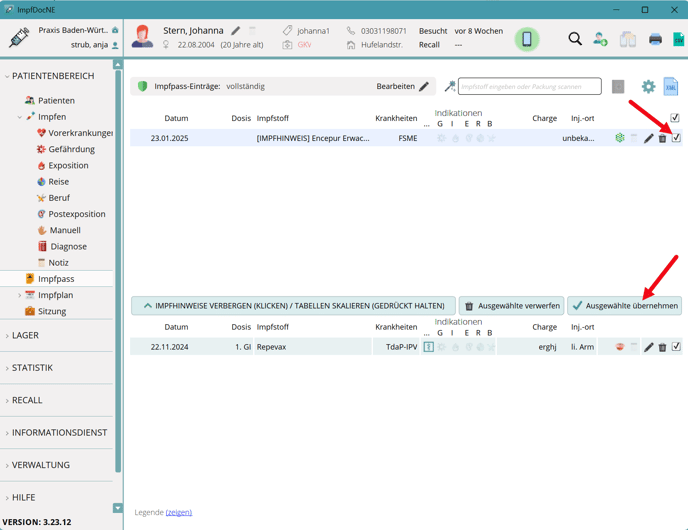Click the printer icon in the top toolbar
This screenshot has height=530, width=688.
pos(655,39)
